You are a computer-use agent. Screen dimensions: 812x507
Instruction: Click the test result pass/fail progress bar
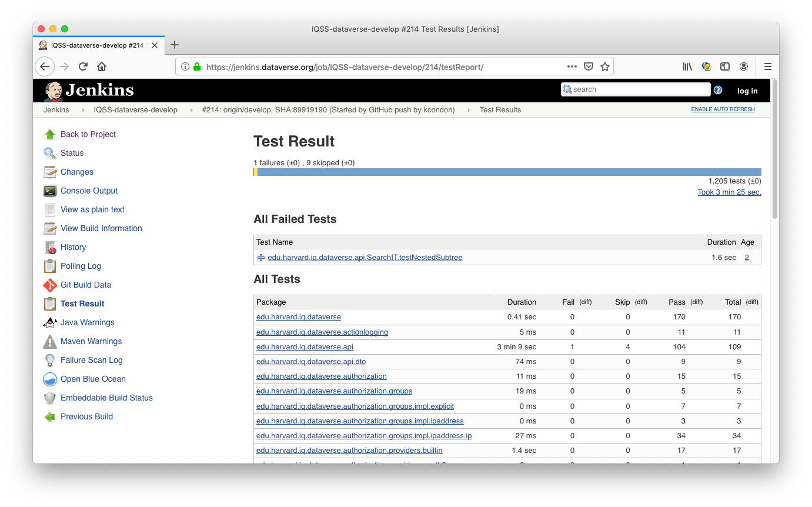(507, 172)
